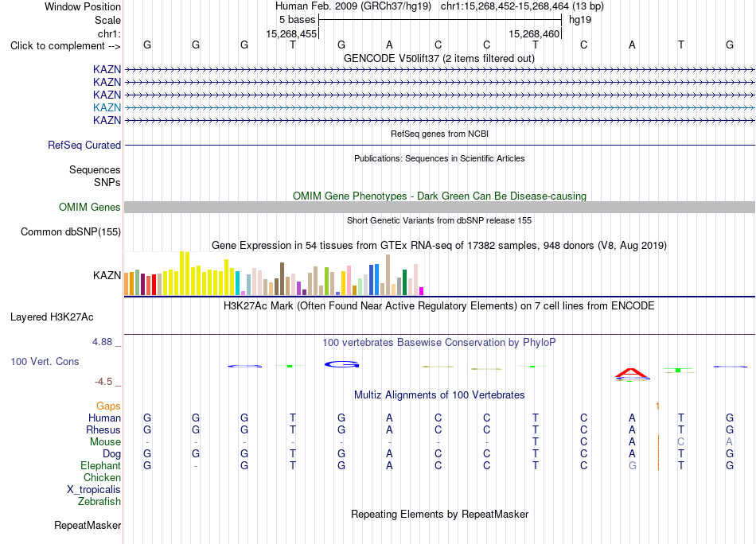Click the Layered H3K27Ac track label

tap(52, 317)
